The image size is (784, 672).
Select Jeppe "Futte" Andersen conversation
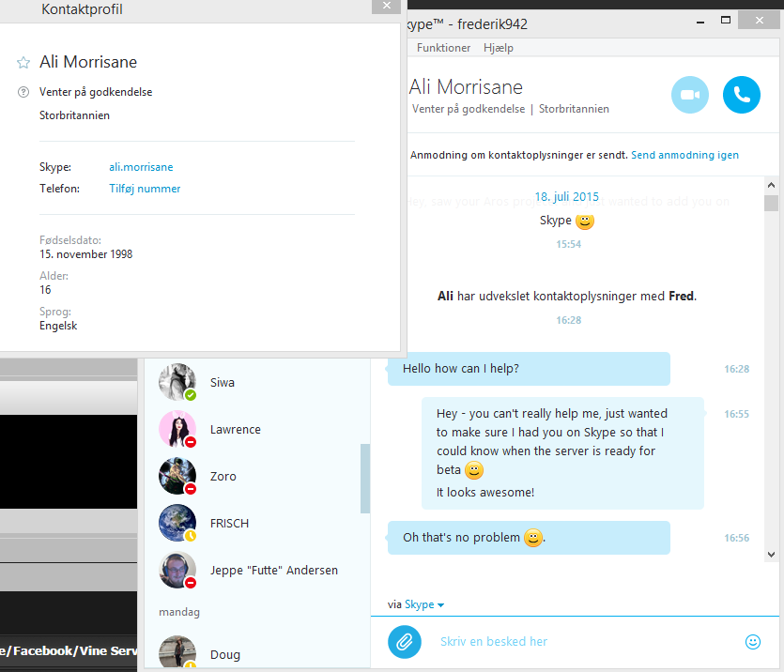[x=257, y=570]
